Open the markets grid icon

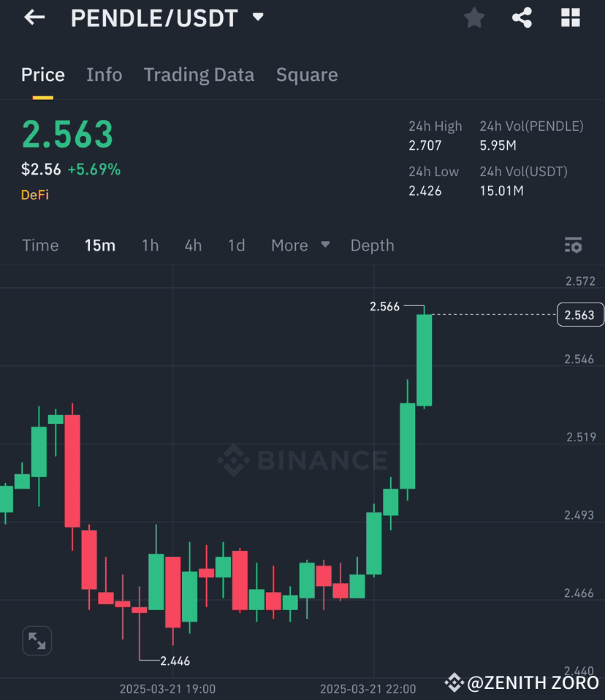pyautogui.click(x=570, y=18)
